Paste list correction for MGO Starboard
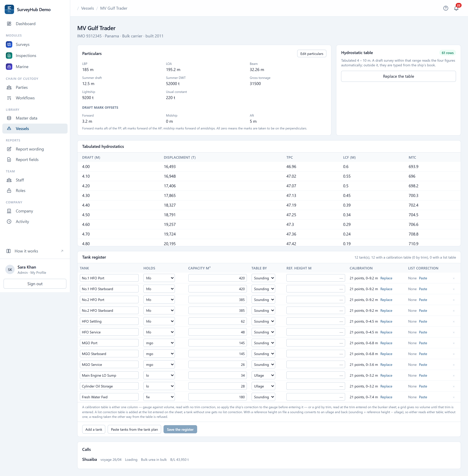The width and height of the screenshot is (468, 476). coord(423,354)
